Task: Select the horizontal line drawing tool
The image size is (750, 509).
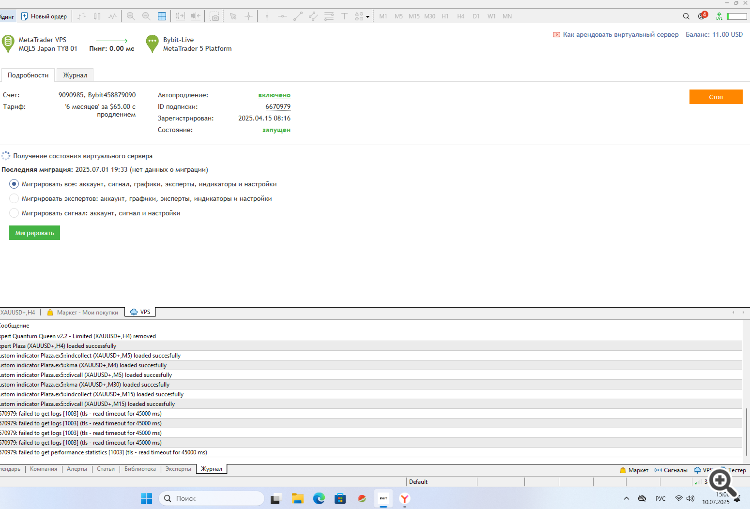Action: pos(282,16)
